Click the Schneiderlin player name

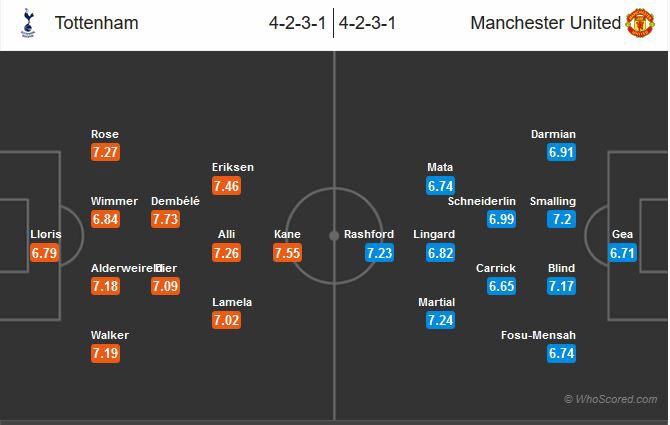pos(482,201)
